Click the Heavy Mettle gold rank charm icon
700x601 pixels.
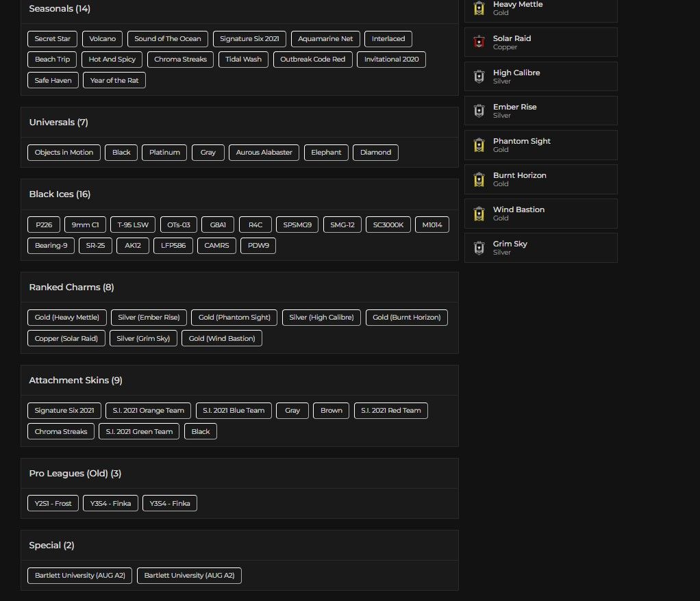point(479,8)
